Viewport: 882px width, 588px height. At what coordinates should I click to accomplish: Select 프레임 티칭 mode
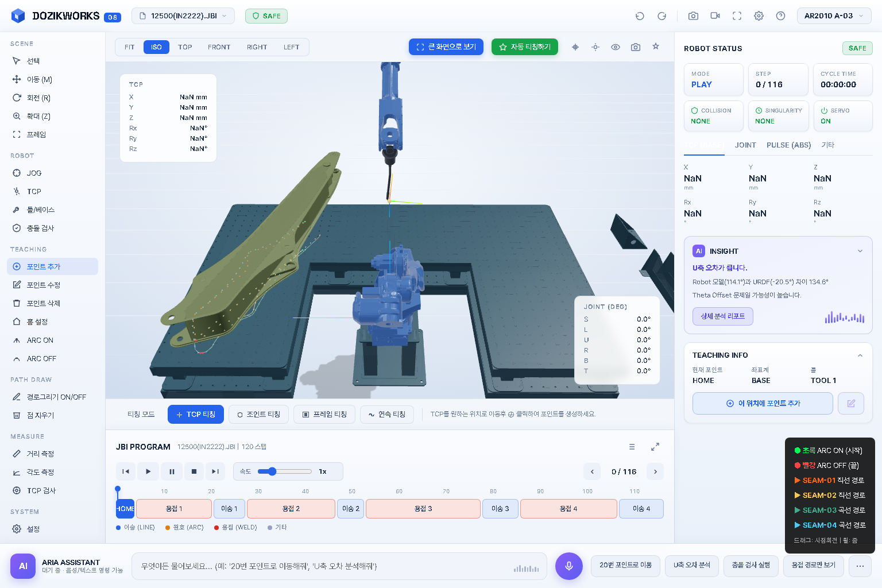(324, 414)
